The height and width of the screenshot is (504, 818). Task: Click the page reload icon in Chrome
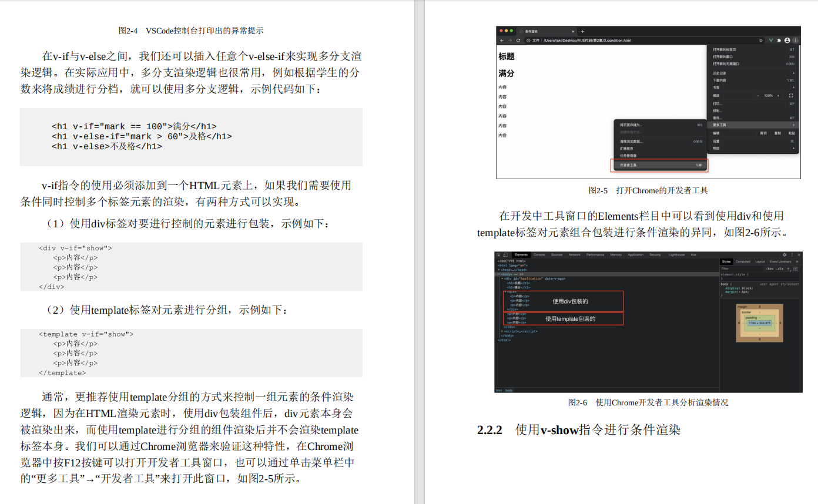517,40
